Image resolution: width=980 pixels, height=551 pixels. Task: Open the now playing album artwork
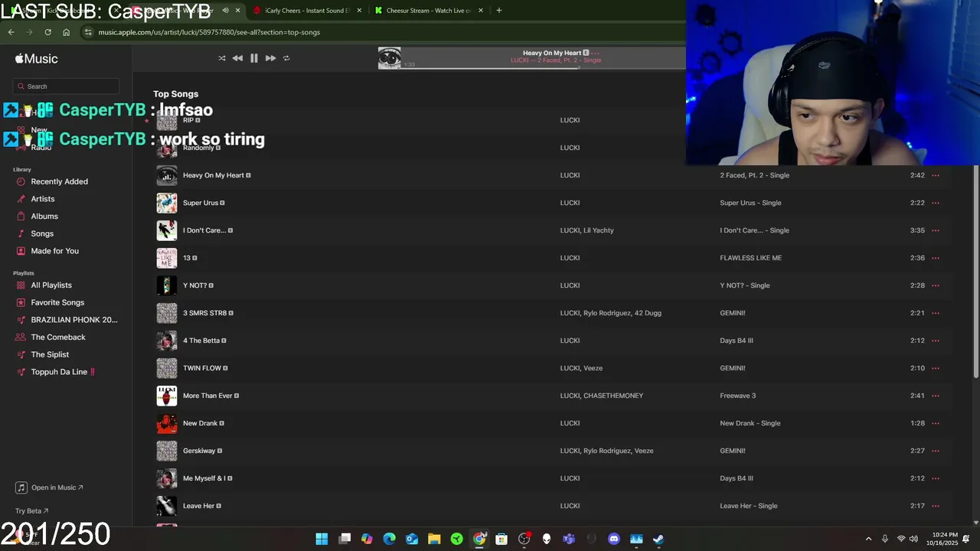(x=389, y=58)
